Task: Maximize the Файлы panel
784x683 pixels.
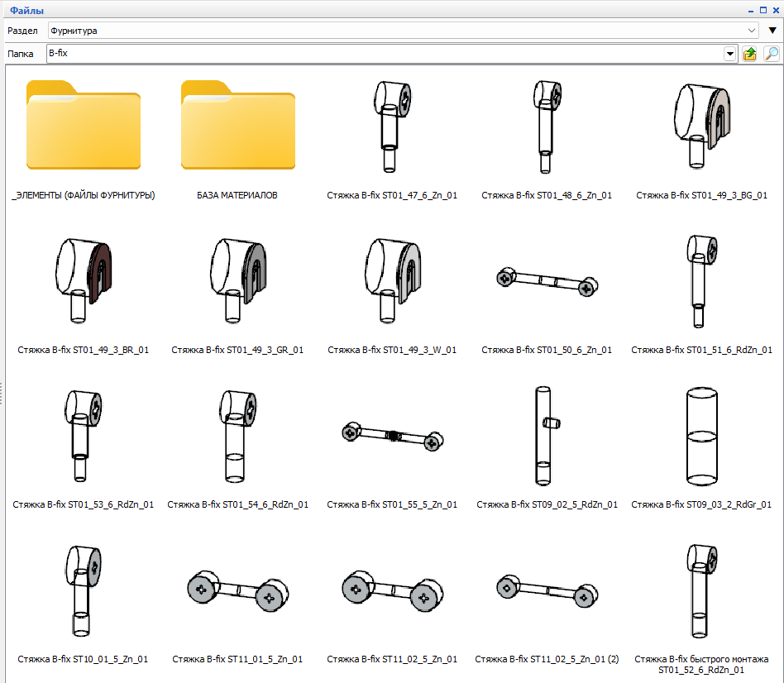Action: coord(763,10)
